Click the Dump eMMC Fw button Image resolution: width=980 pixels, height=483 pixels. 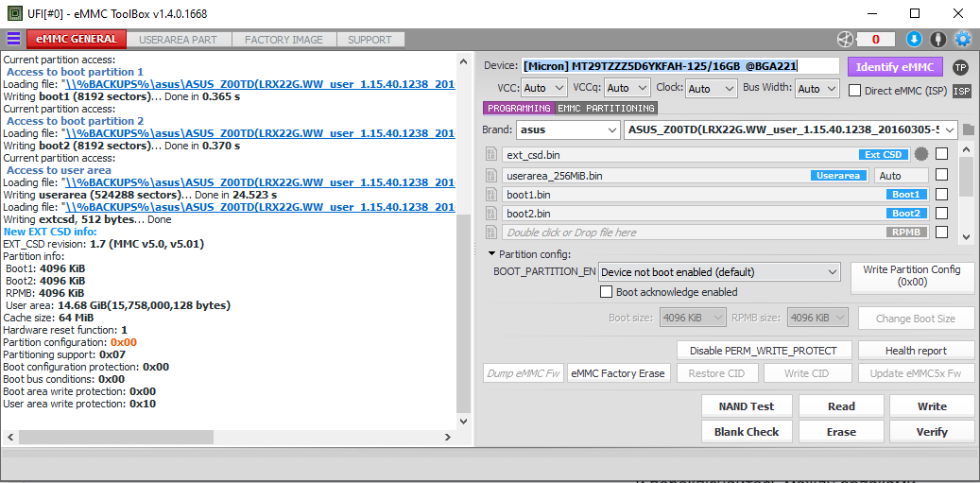pos(524,373)
